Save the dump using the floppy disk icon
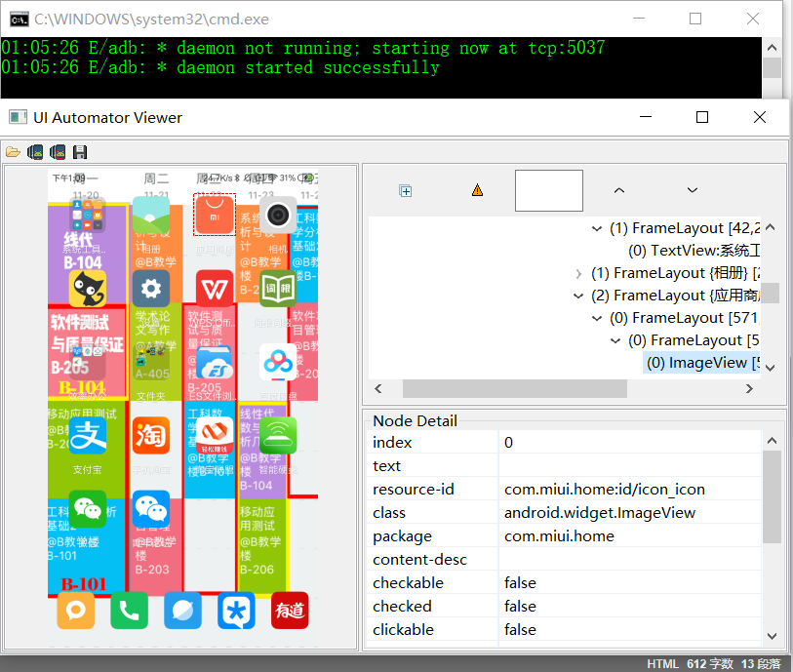This screenshot has width=793, height=672. (x=80, y=152)
